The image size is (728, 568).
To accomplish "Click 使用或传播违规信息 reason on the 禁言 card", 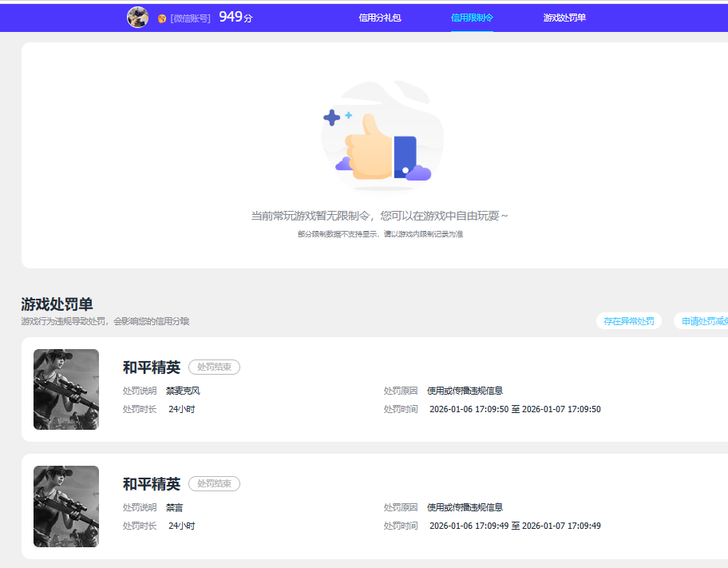I will (x=465, y=507).
